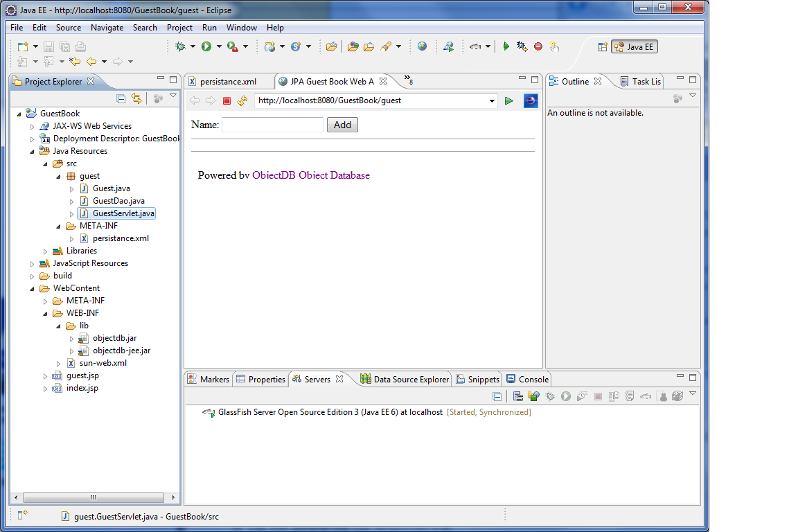Select index.jsp in Project Explorer
Screen dimensions: 798x532
(82, 388)
